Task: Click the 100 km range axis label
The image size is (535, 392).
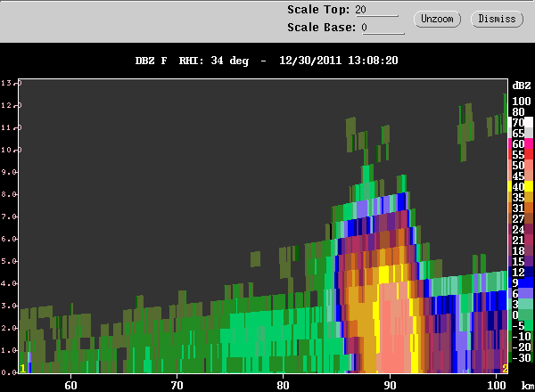Action: (497, 386)
